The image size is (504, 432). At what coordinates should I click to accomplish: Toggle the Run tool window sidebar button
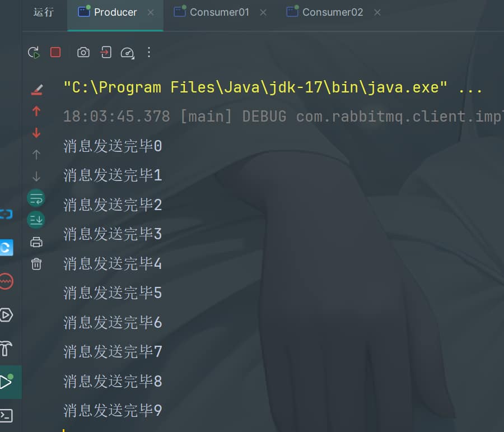click(x=6, y=382)
